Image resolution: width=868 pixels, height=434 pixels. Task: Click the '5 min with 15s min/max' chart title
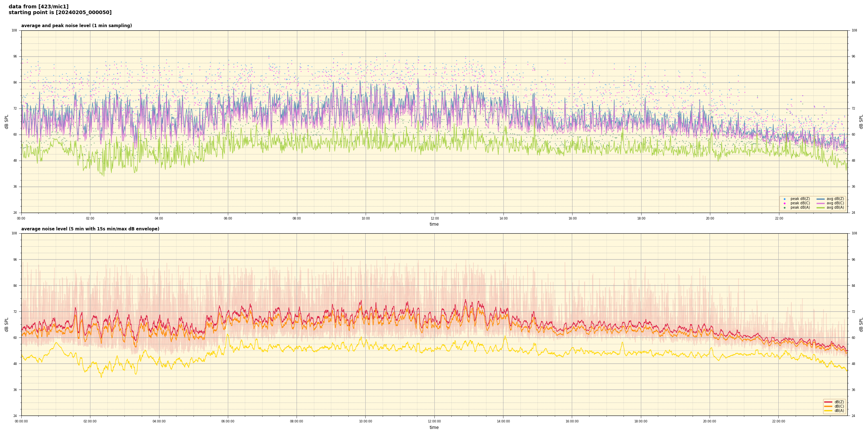pos(90,229)
